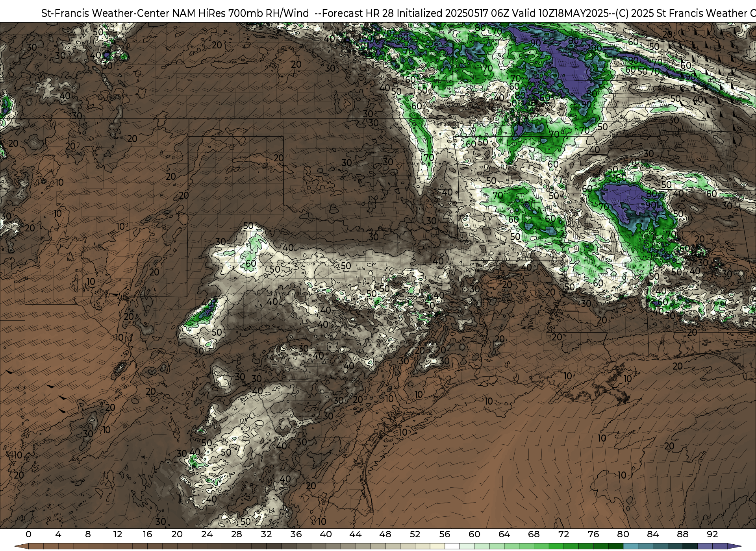This screenshot has width=756, height=551.
Task: Click the colorbar label "8"
Action: click(88, 534)
